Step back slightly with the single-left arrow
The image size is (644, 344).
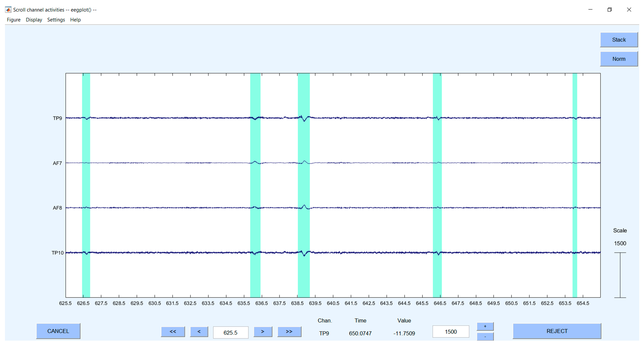click(x=199, y=332)
